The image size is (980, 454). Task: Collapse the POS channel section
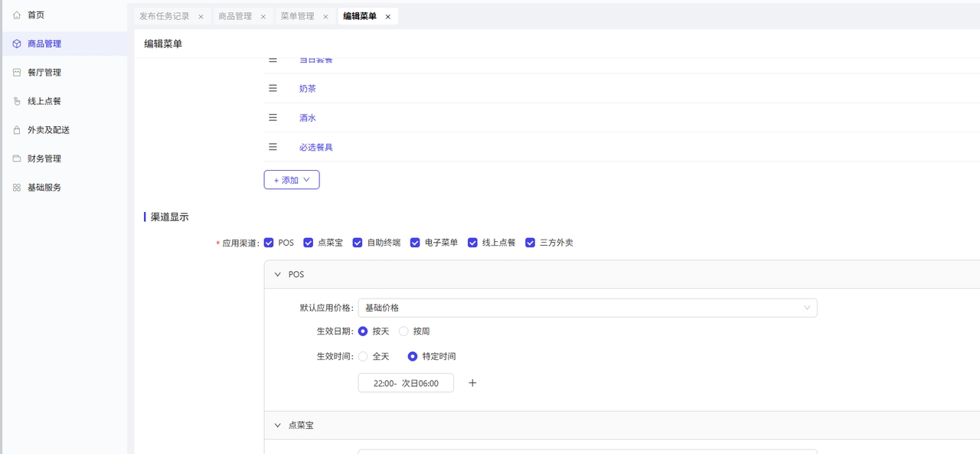278,274
